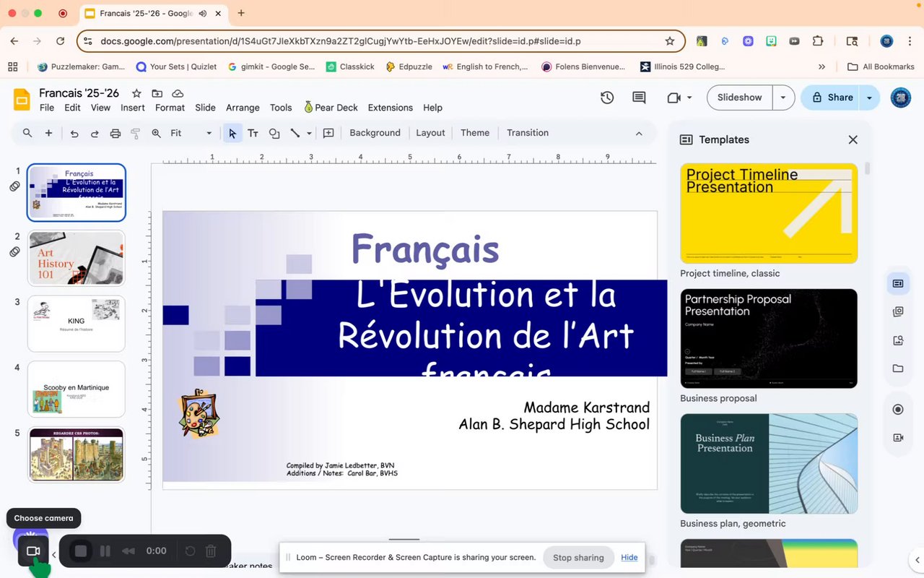The image size is (924, 578).
Task: Click the Zoom magnifier tool
Action: [x=156, y=133]
